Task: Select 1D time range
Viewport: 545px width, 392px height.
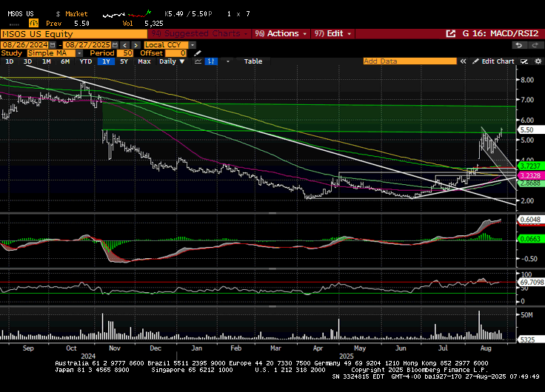Action: [10, 61]
